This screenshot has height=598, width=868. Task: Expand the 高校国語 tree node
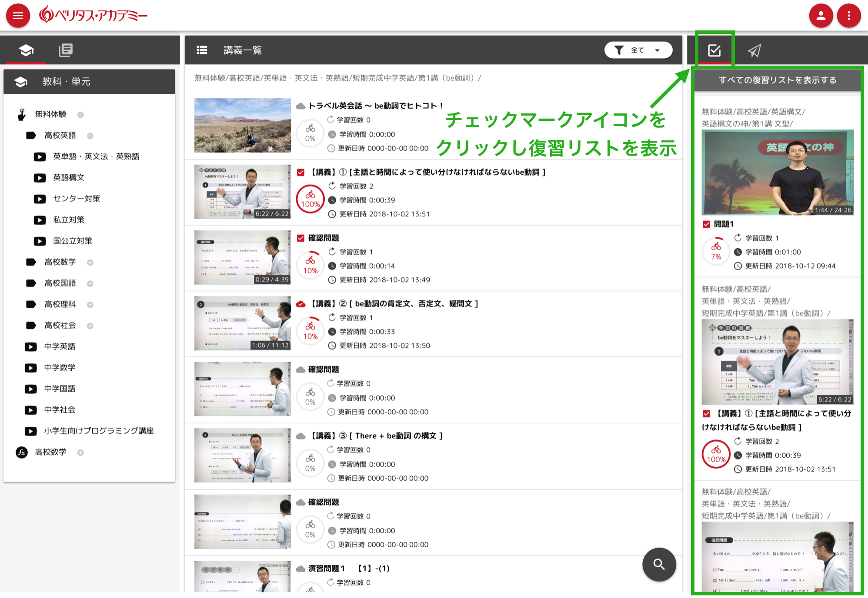(90, 283)
